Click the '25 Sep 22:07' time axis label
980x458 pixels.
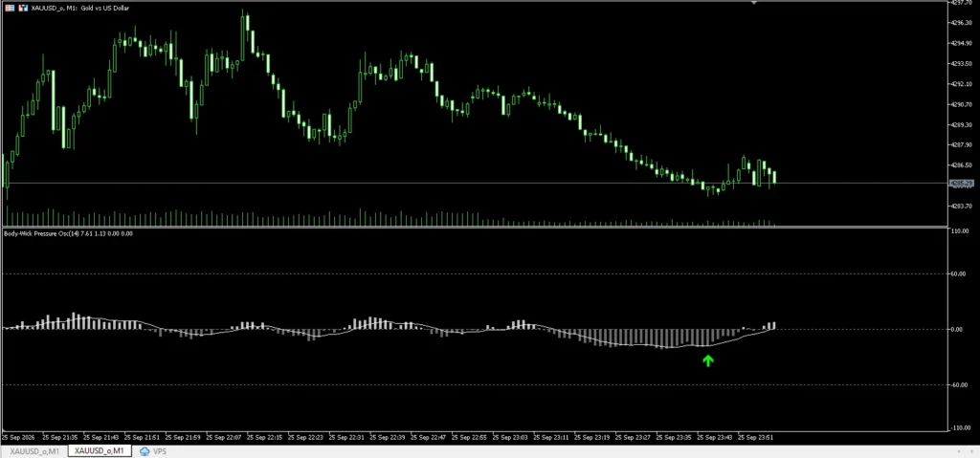[x=224, y=437]
